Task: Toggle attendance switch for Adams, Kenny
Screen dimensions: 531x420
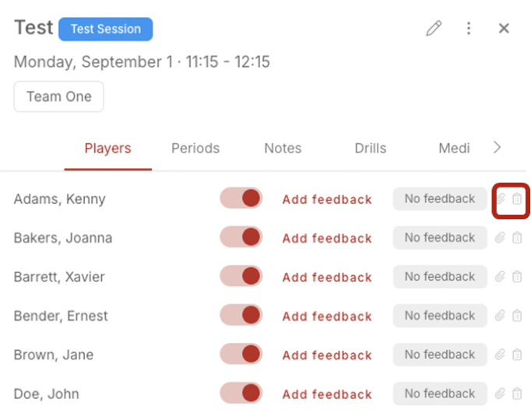Action: pos(241,198)
